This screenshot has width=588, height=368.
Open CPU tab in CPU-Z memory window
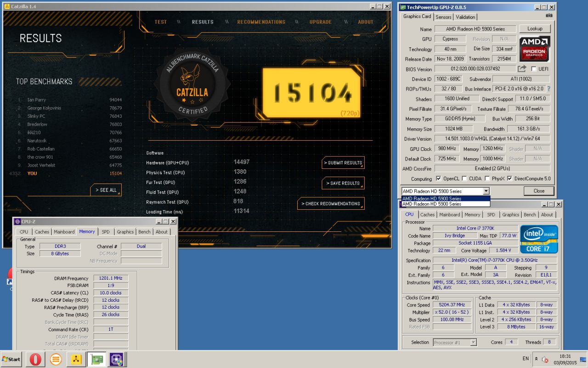point(24,232)
